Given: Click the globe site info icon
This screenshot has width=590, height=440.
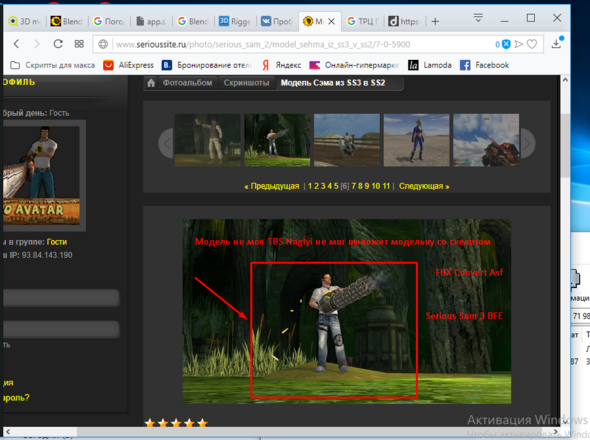Looking at the screenshot, I should pyautogui.click(x=103, y=44).
